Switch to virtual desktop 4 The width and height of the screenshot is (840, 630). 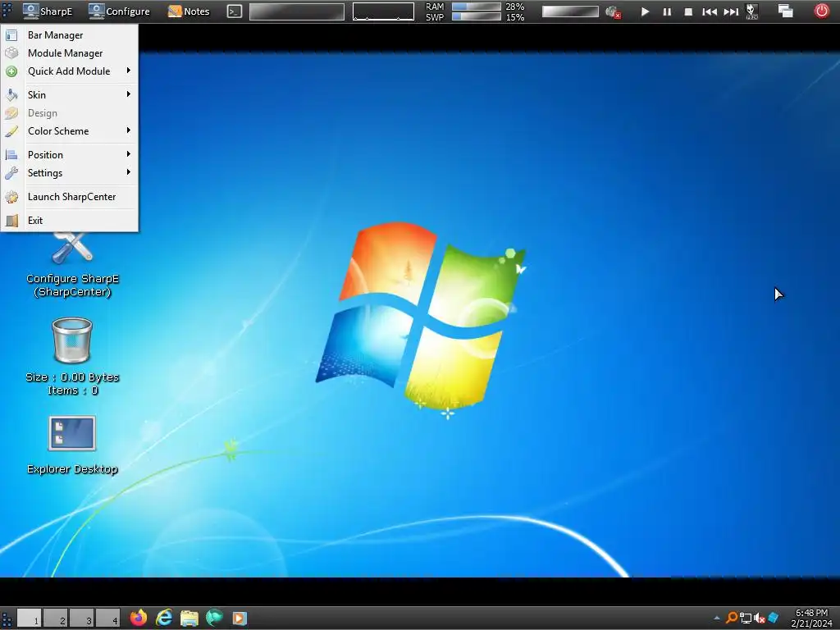pos(108,618)
